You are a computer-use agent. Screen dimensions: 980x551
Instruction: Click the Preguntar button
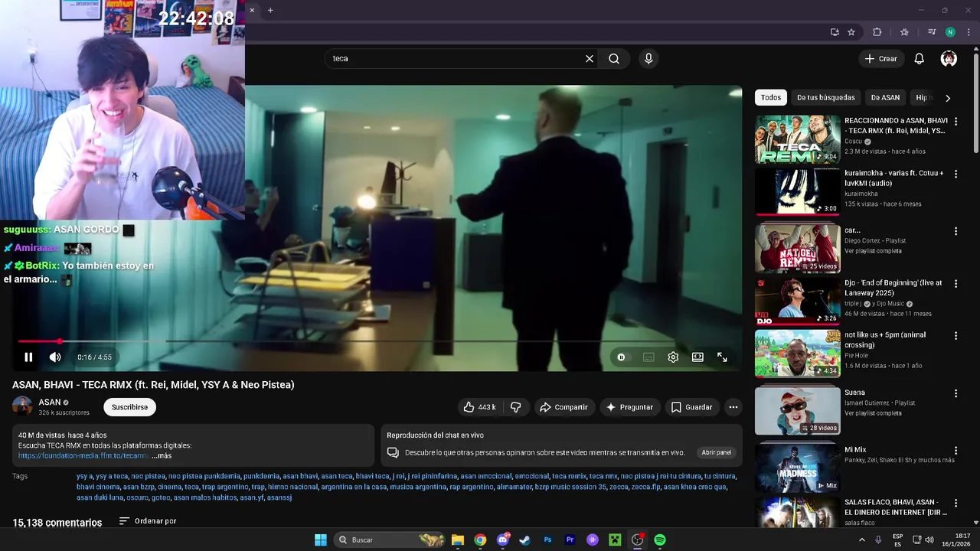click(630, 407)
